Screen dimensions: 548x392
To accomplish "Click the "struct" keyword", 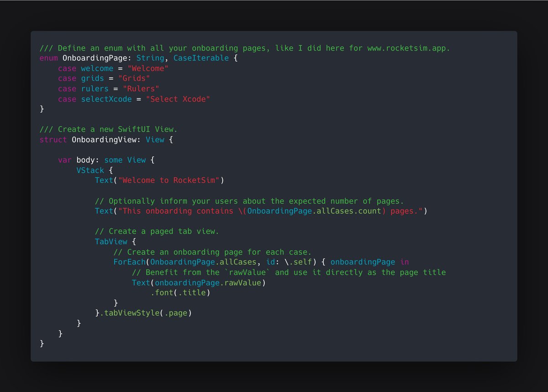I will pyautogui.click(x=53, y=140).
